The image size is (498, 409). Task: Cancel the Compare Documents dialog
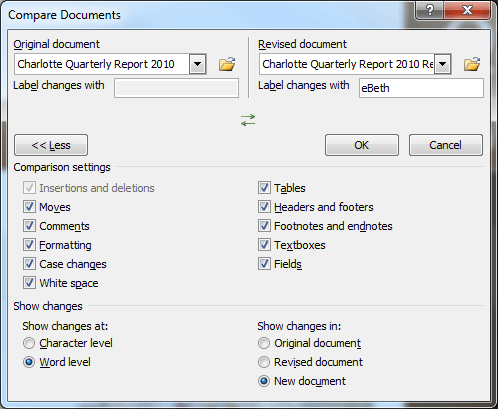tap(446, 145)
